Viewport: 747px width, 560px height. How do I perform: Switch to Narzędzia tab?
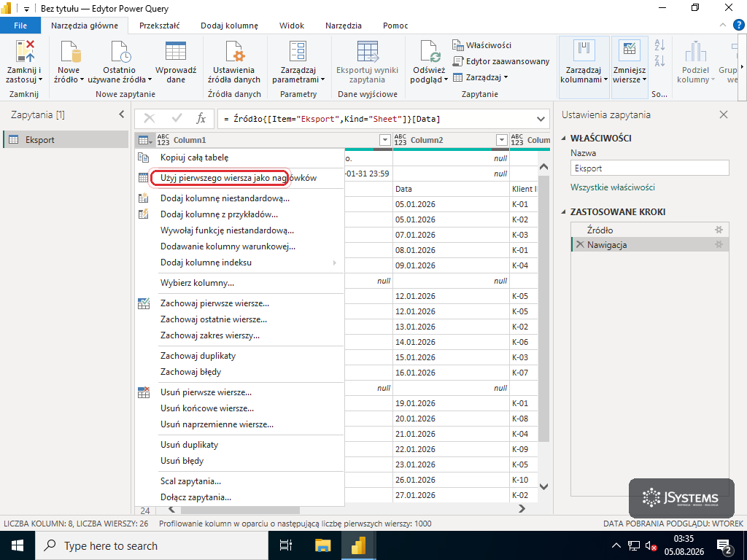[x=343, y=26]
